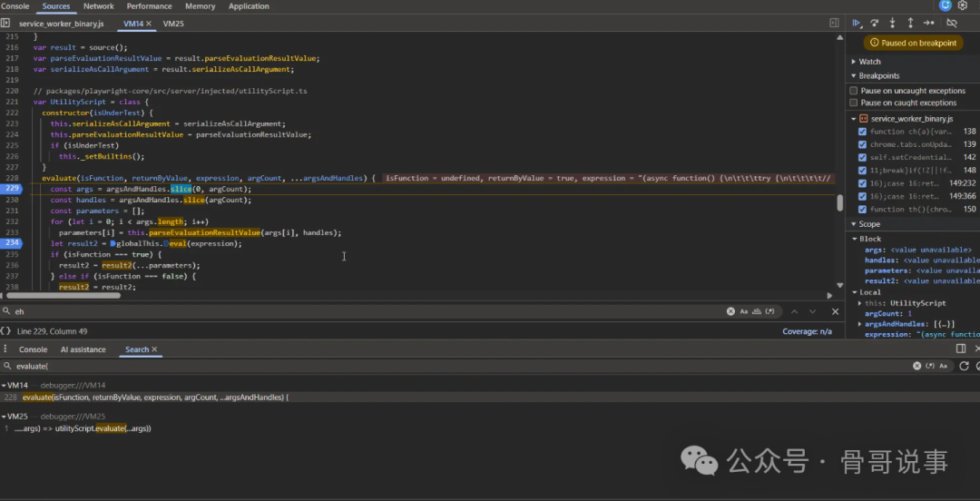Screen dimensions: 980x501
Task: Refresh search results in drawer
Action: tap(965, 366)
